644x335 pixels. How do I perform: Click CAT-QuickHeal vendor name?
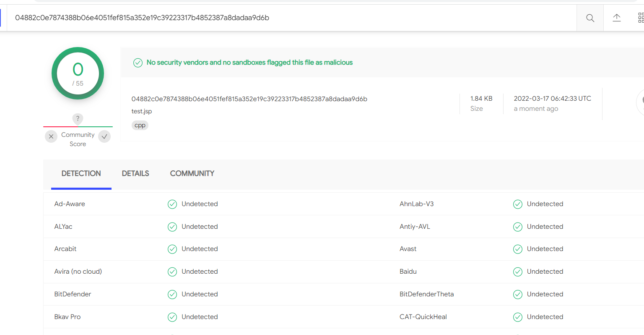pos(423,317)
